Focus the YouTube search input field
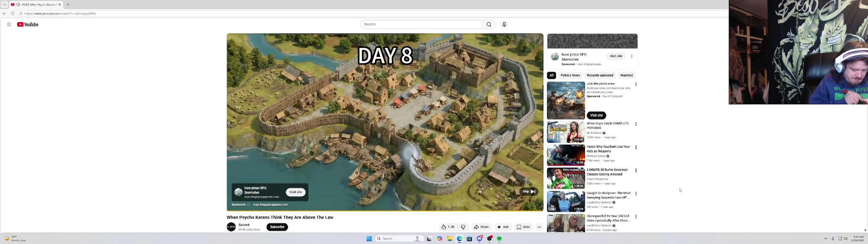The height and width of the screenshot is (244, 868). [x=421, y=24]
